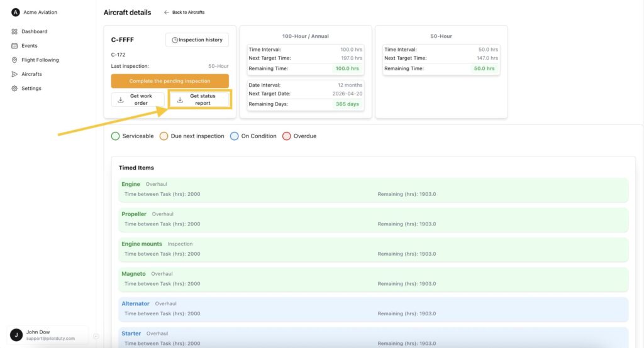The height and width of the screenshot is (348, 644).
Task: Go to Flight Following in sidebar
Action: click(x=40, y=60)
